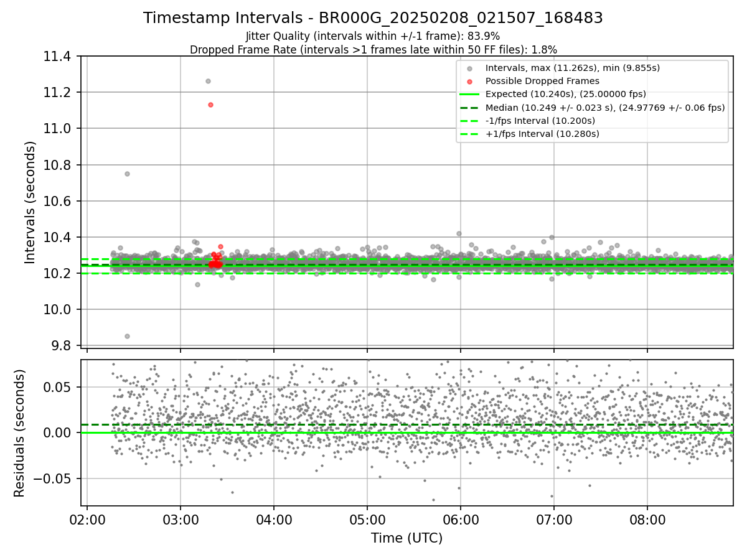Click the x-axis tick label 08:00
Image resolution: width=747 pixels, height=560 pixels.
tap(647, 520)
